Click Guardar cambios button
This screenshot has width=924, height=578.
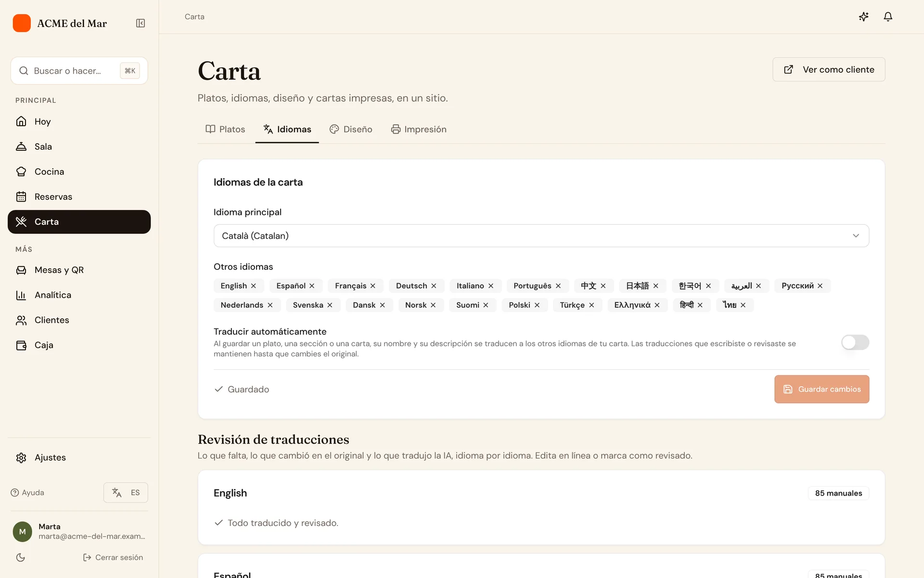coord(822,389)
